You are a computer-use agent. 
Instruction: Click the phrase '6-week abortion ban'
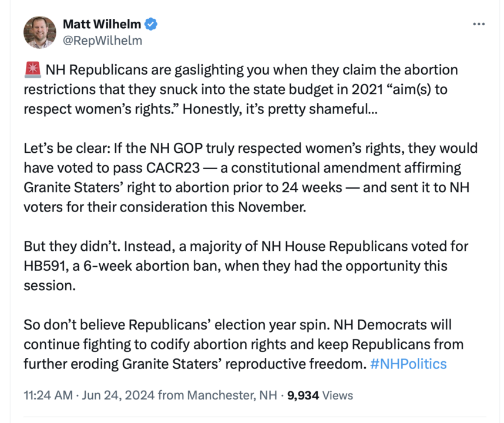(136, 266)
